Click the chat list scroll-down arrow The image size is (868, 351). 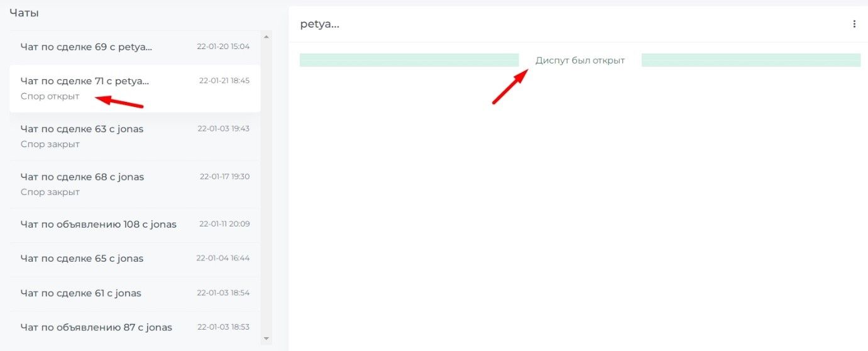(x=266, y=338)
